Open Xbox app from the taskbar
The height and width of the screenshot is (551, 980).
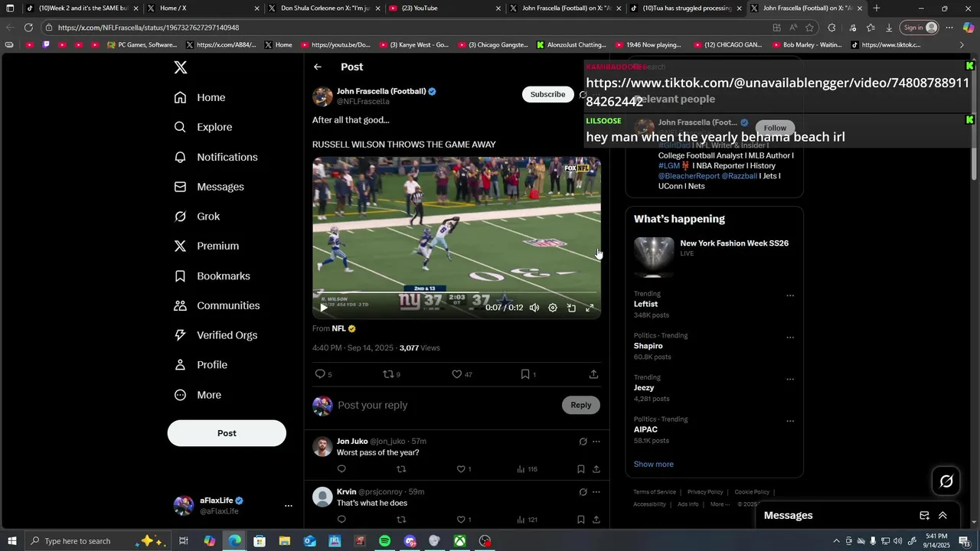pyautogui.click(x=459, y=541)
